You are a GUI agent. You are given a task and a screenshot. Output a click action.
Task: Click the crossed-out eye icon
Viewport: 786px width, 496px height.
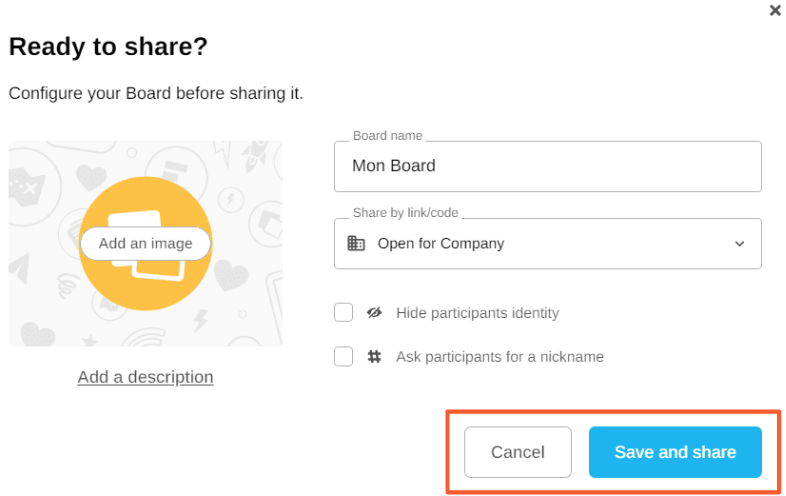[x=374, y=313]
